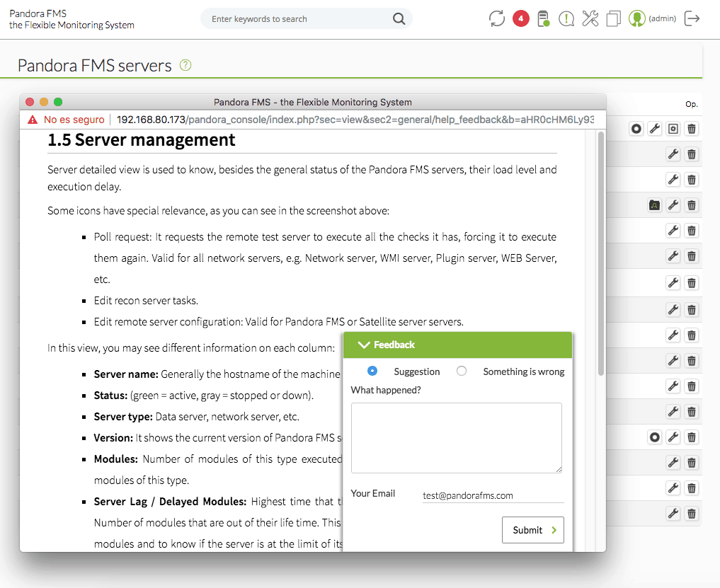Close the help window with red button
720x588 pixels.
tap(30, 102)
